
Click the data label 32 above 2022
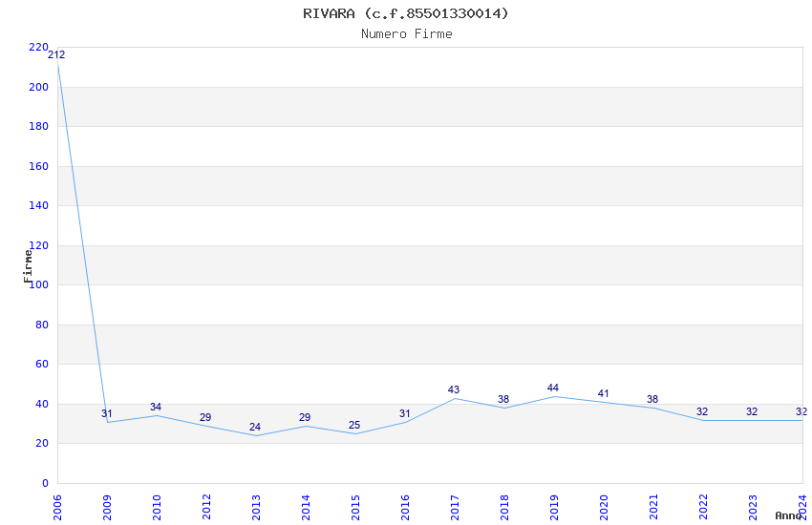[x=702, y=411]
